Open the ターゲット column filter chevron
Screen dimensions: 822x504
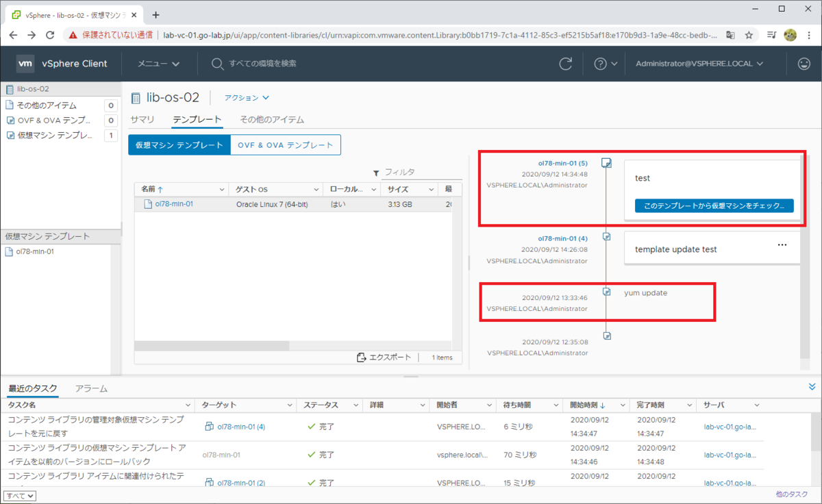290,405
